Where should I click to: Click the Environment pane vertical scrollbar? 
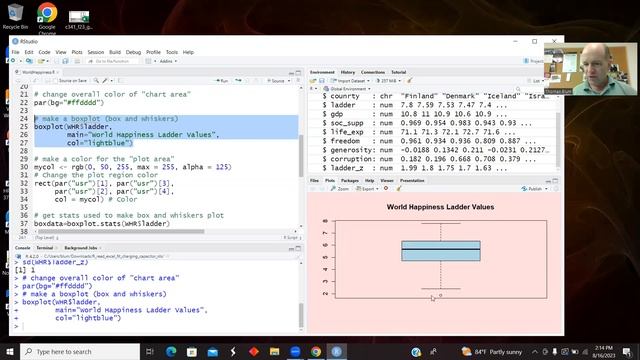pyautogui.click(x=558, y=139)
